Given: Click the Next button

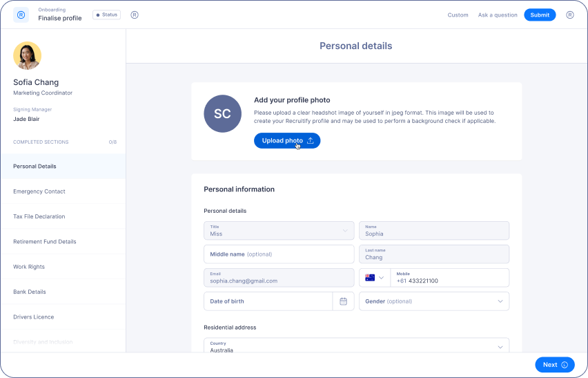Looking at the screenshot, I should pyautogui.click(x=555, y=365).
